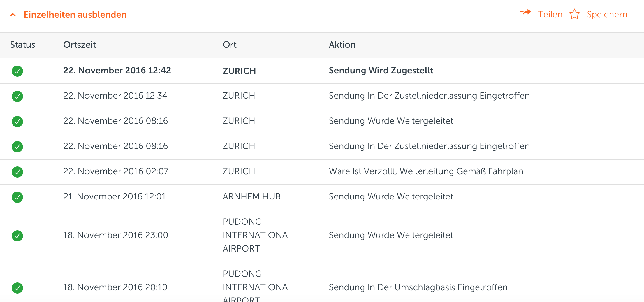Select the ARNHEM HUB location text
The width and height of the screenshot is (644, 302).
point(251,197)
